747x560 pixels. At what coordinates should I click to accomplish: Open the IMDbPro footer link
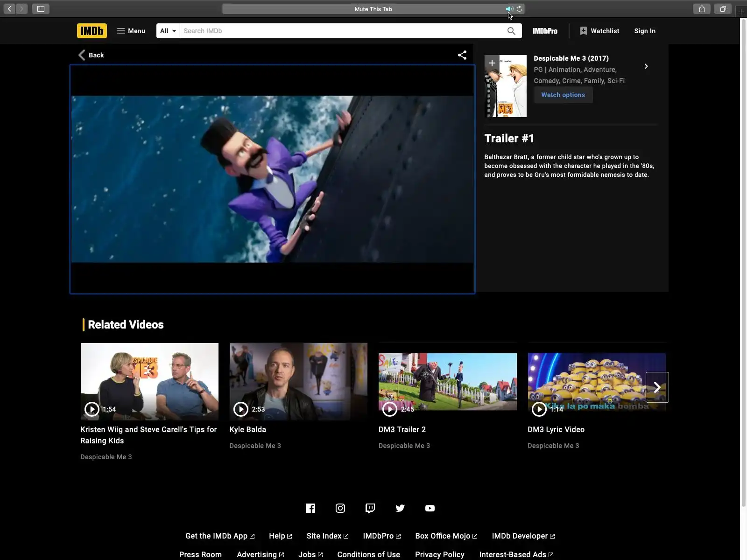[382, 536]
